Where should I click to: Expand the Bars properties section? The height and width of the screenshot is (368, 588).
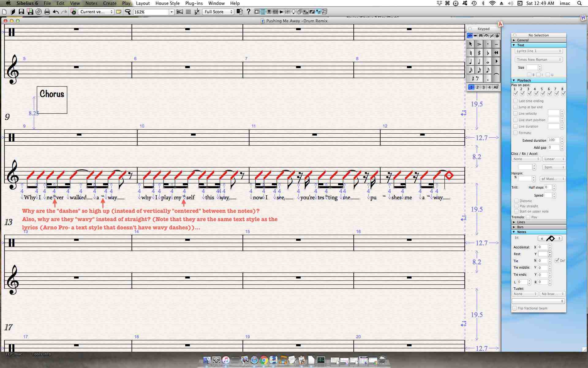point(538,227)
